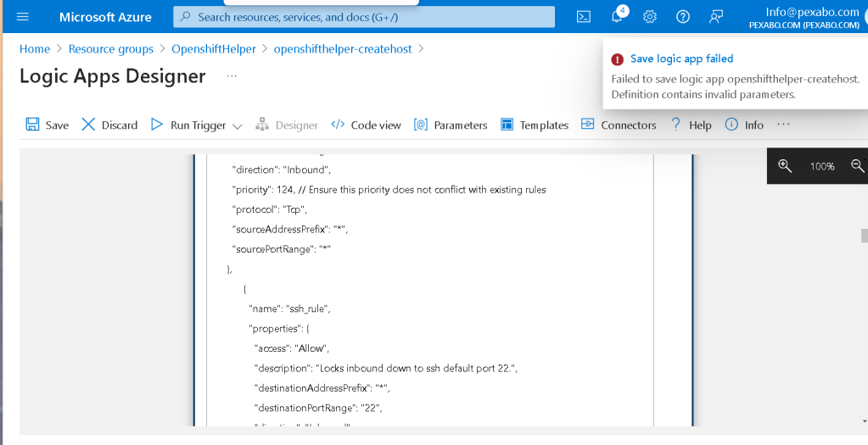Click the vertical scrollbar thumb on the right

[864, 236]
